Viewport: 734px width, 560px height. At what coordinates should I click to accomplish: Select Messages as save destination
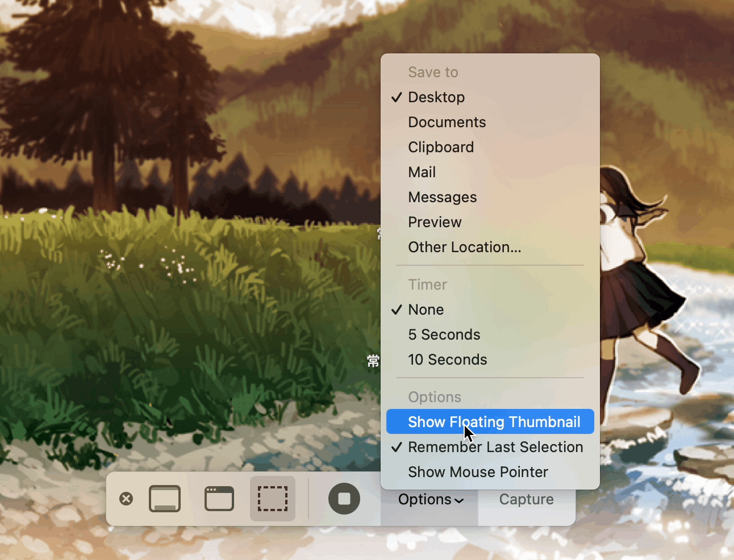(x=490, y=197)
